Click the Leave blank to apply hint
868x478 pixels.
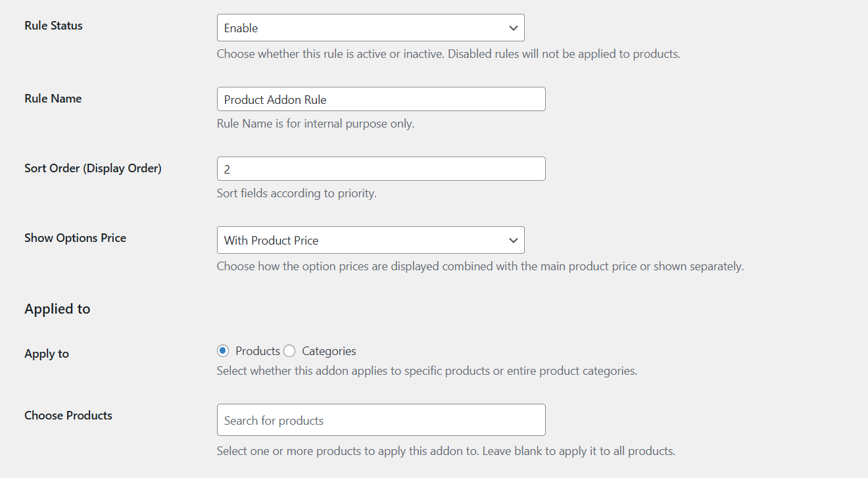(446, 452)
